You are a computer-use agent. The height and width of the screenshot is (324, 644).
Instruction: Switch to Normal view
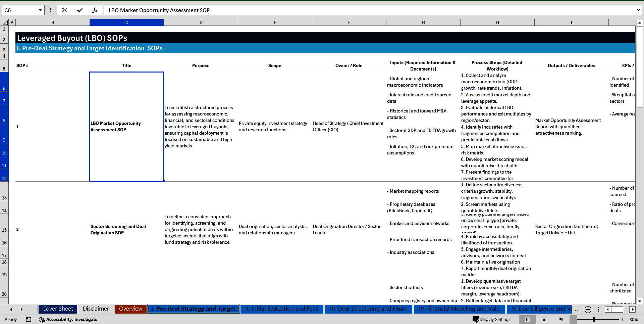(527, 319)
